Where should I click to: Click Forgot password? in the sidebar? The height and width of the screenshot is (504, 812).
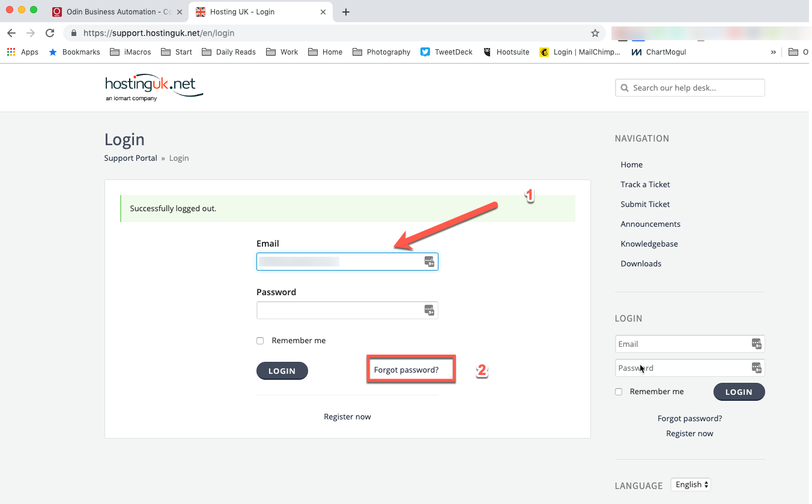689,418
